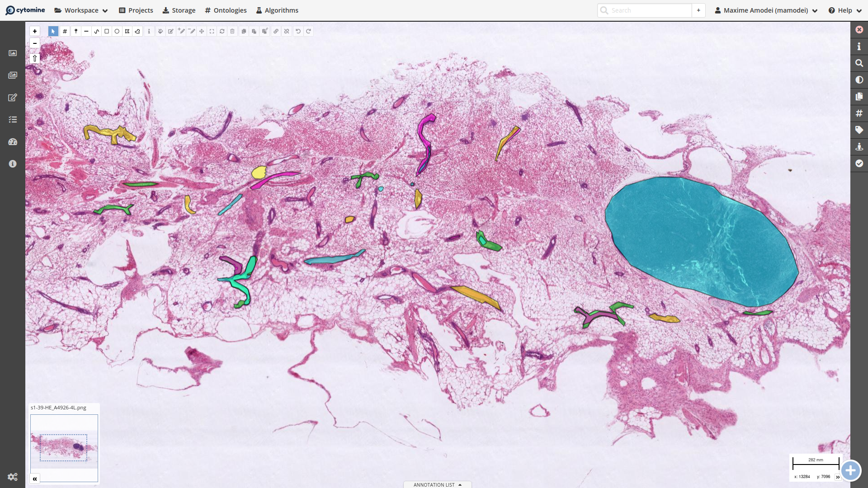Select the arrow pointer selection tool

pos(53,31)
